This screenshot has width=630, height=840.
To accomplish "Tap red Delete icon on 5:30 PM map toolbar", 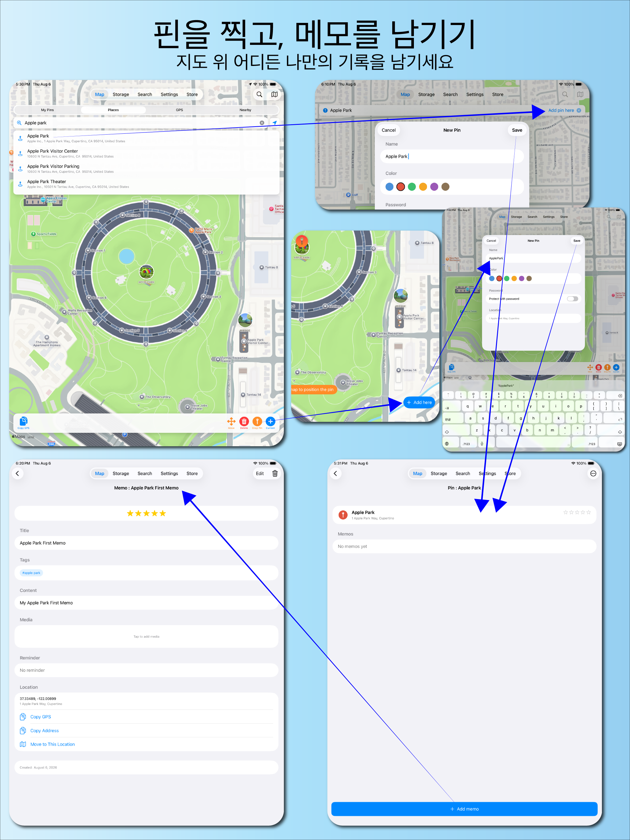I will pos(244,422).
